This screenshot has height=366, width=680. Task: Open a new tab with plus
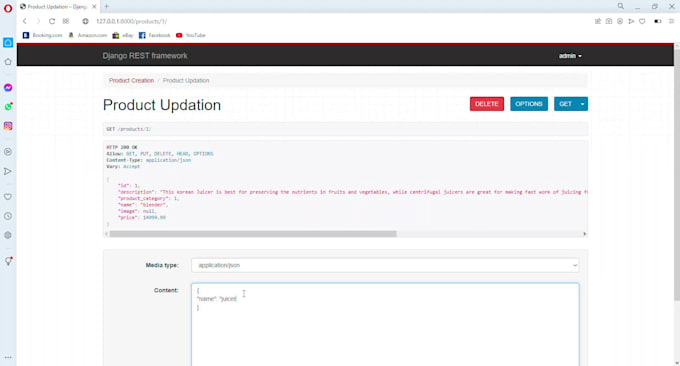point(106,7)
